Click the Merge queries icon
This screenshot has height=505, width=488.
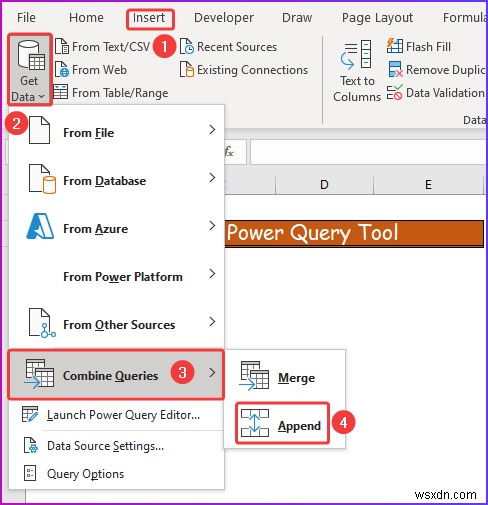click(254, 376)
